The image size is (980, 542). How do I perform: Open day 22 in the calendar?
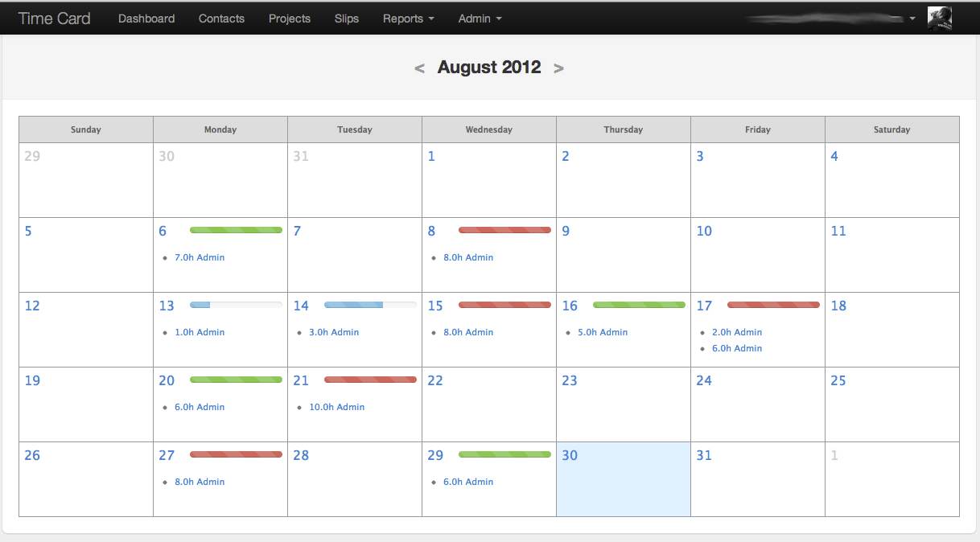(x=488, y=406)
